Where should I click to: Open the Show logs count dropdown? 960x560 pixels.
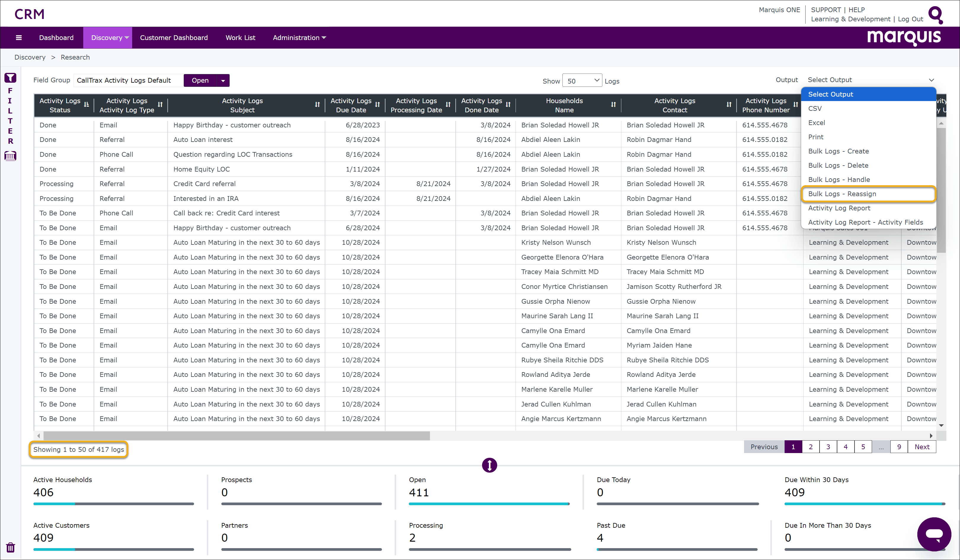583,80
